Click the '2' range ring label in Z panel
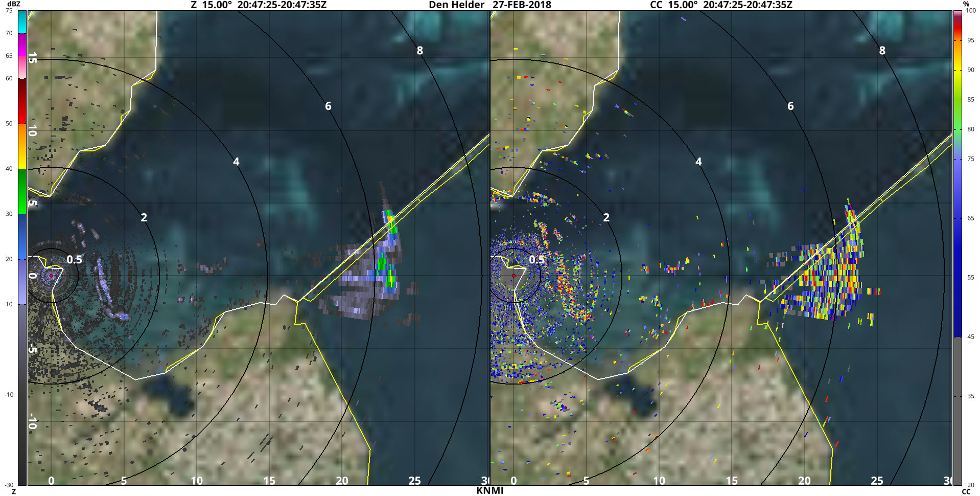 click(x=144, y=217)
